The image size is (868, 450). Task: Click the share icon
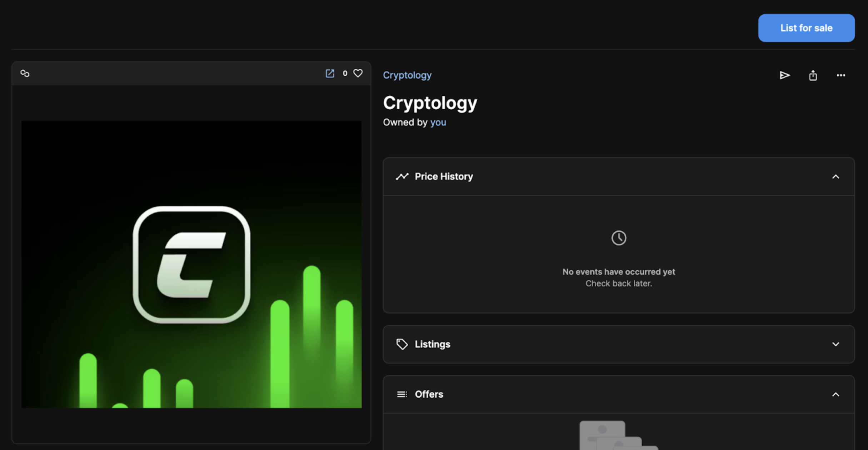coord(813,75)
